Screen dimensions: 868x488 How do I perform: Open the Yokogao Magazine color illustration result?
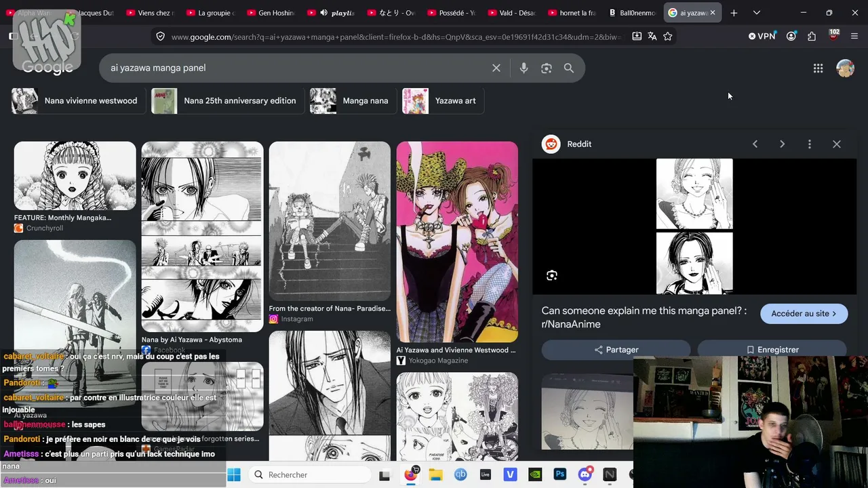click(457, 242)
